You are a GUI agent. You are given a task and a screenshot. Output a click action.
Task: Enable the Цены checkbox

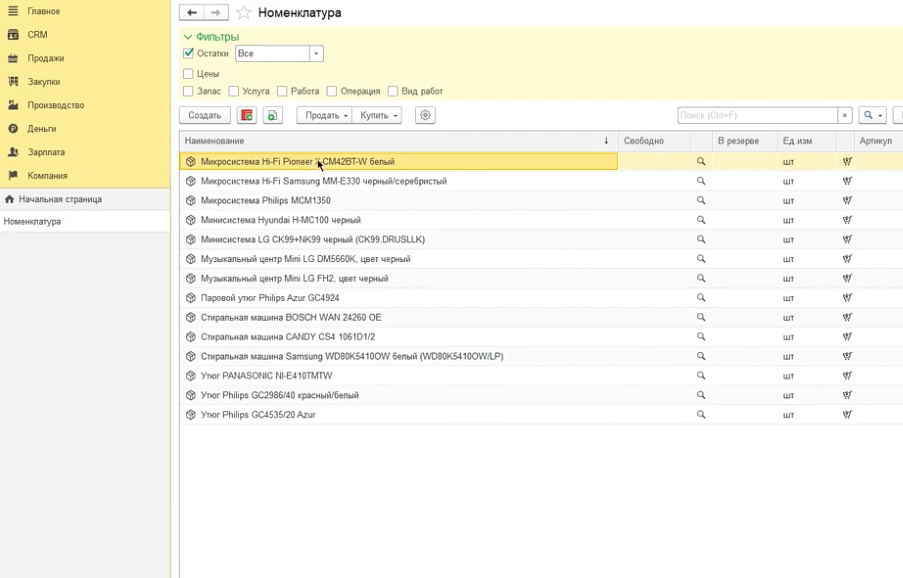pos(189,73)
